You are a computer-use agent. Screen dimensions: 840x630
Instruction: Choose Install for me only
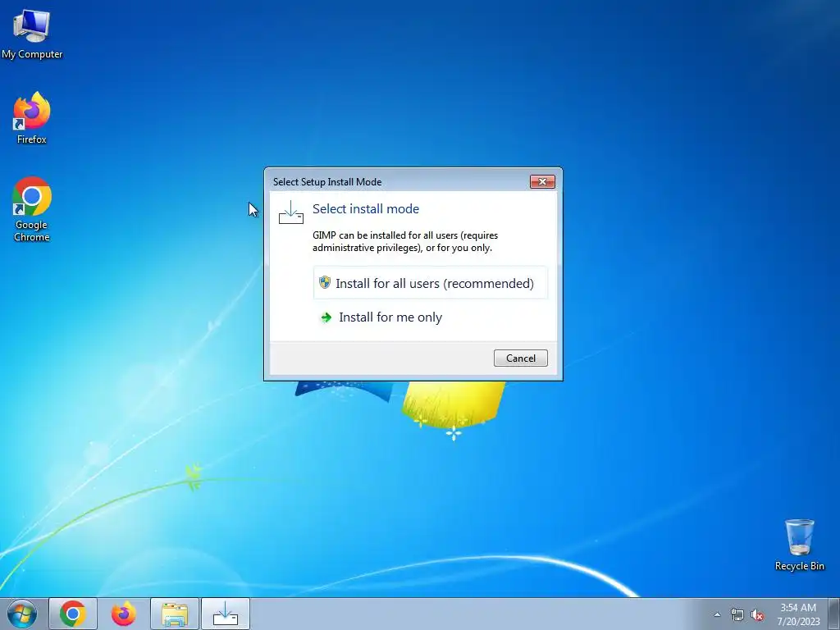[x=430, y=317]
